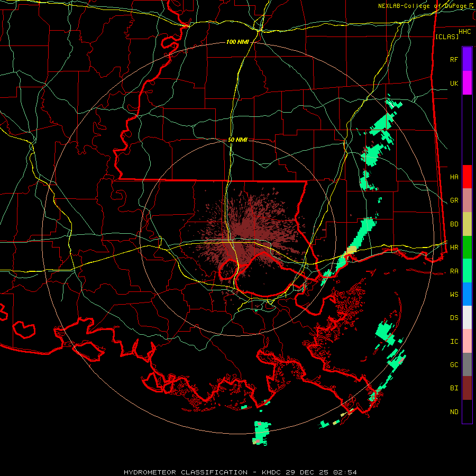
Task: Click the 50 NMI range ring label
Action: (237, 140)
